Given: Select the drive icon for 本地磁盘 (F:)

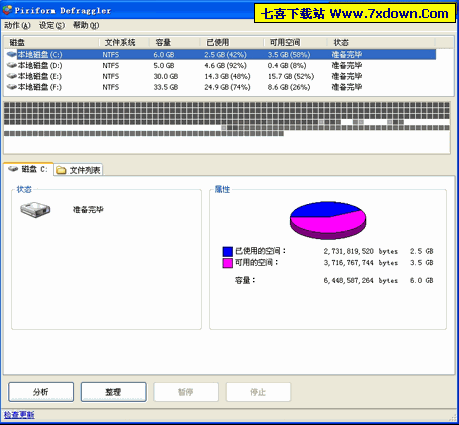Looking at the screenshot, I should tap(11, 87).
